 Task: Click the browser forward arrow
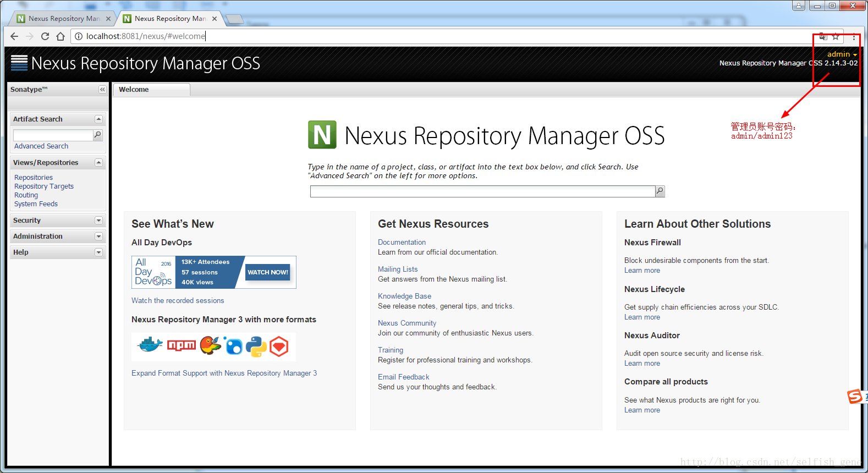tap(30, 36)
